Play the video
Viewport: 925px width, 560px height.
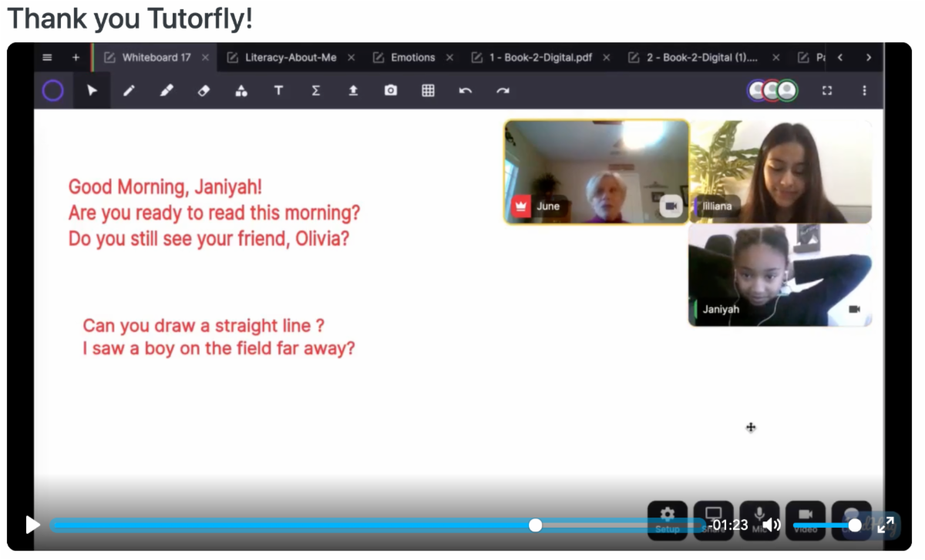(x=32, y=525)
